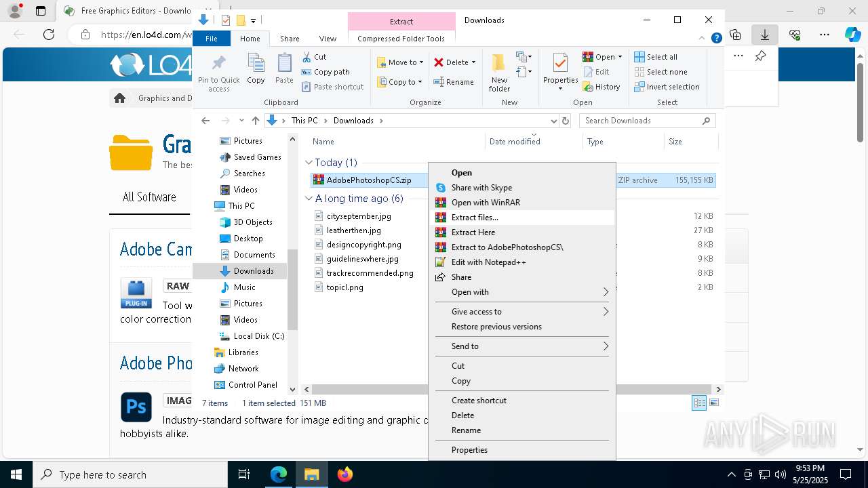Click the Paste ribbon icon
Screen dimensions: 868x488
tap(284, 68)
